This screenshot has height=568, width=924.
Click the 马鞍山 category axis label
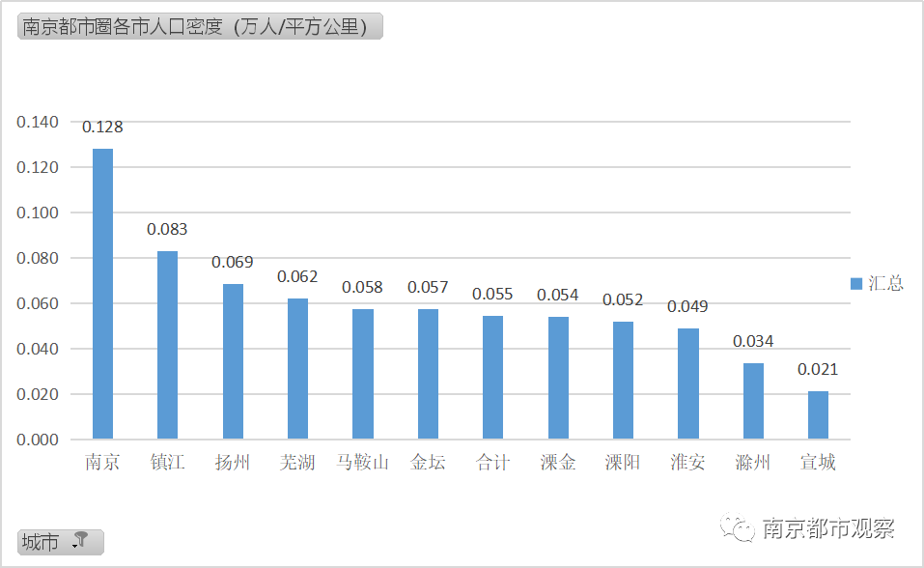[363, 462]
